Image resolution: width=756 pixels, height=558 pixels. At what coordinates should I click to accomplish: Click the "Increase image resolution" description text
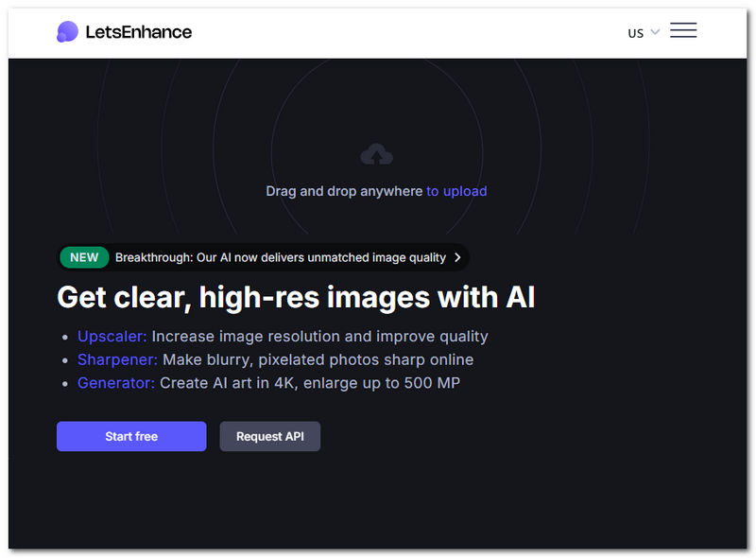click(x=319, y=336)
